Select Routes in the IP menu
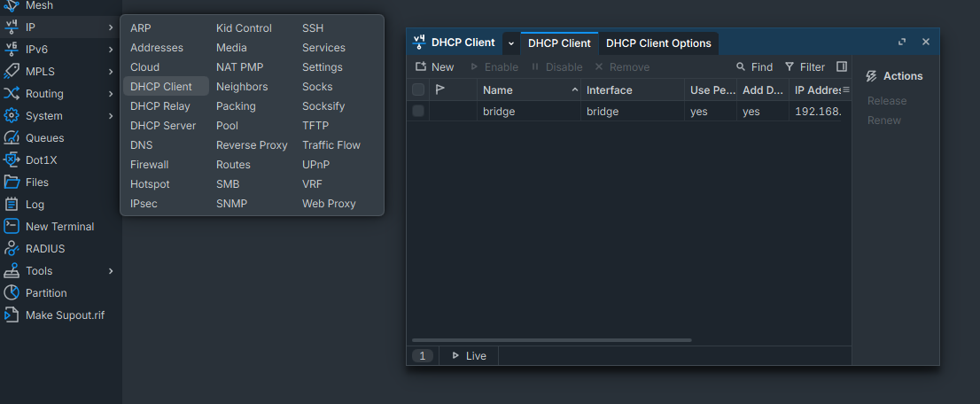This screenshot has height=404, width=980. (x=233, y=165)
